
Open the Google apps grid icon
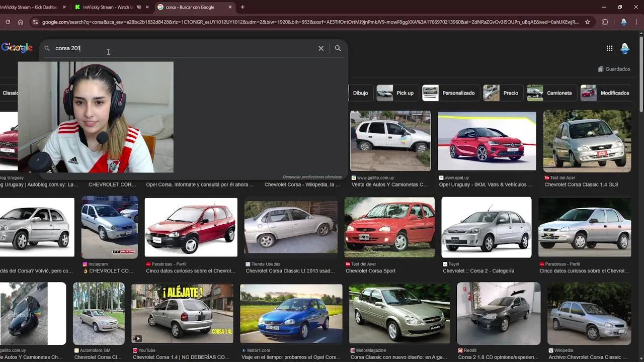[609, 48]
